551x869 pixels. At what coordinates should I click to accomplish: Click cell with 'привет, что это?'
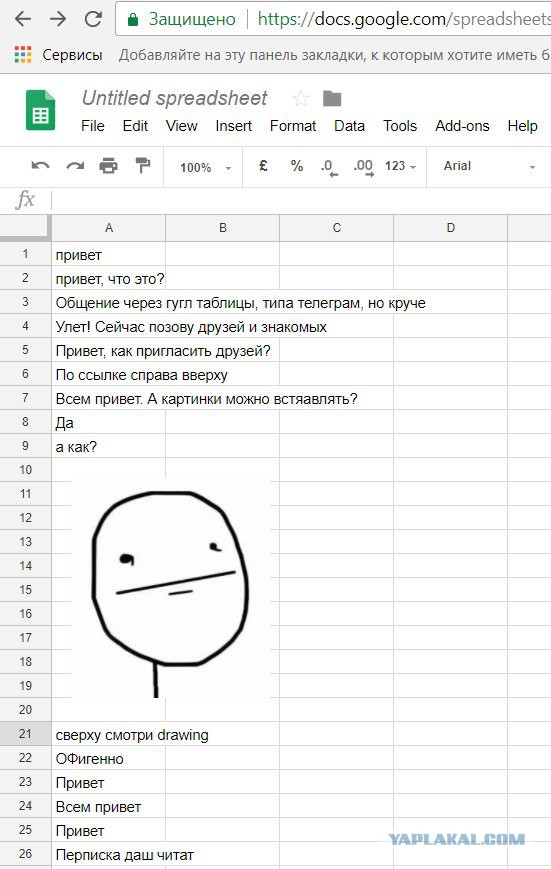[x=109, y=278]
